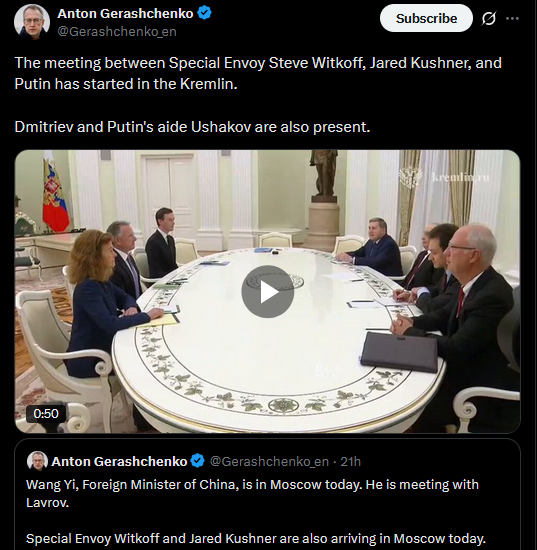
Task: Open the author name in quoted post
Action: [119, 461]
